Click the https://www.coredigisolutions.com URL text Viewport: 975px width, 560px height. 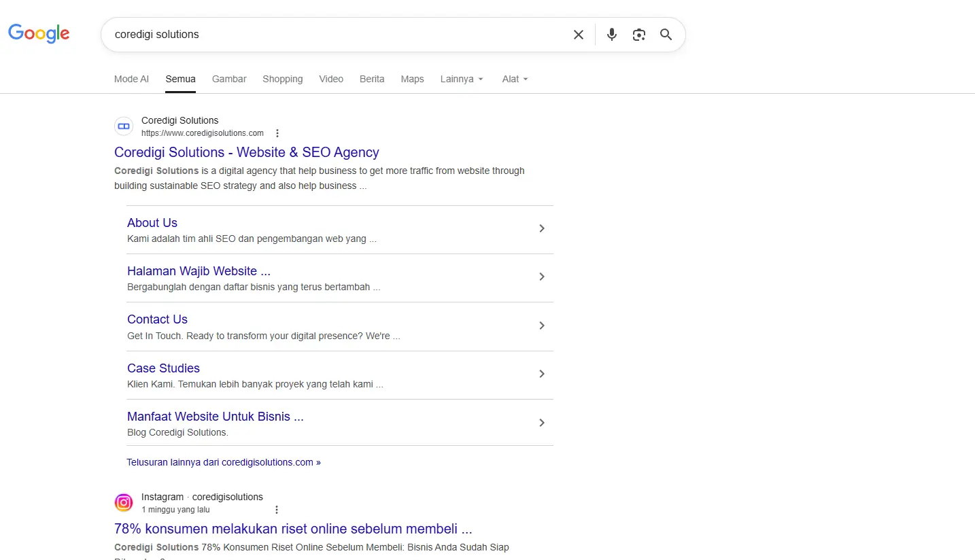pyautogui.click(x=203, y=133)
